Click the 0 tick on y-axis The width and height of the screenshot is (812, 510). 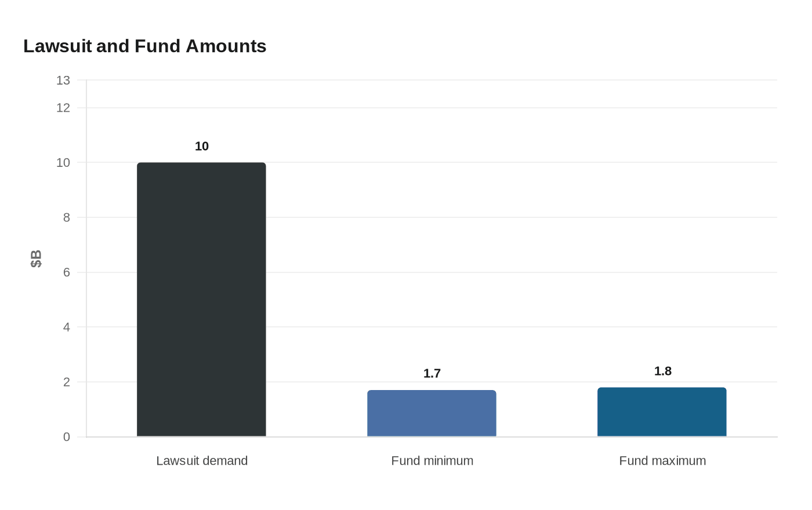[67, 437]
